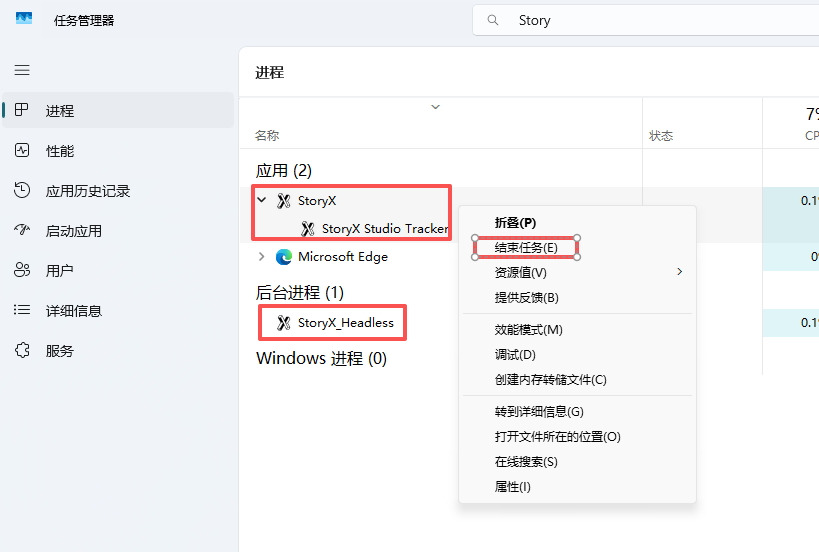Choose 效能模式(M) in context menu
The width and height of the screenshot is (819, 552).
click(x=577, y=330)
